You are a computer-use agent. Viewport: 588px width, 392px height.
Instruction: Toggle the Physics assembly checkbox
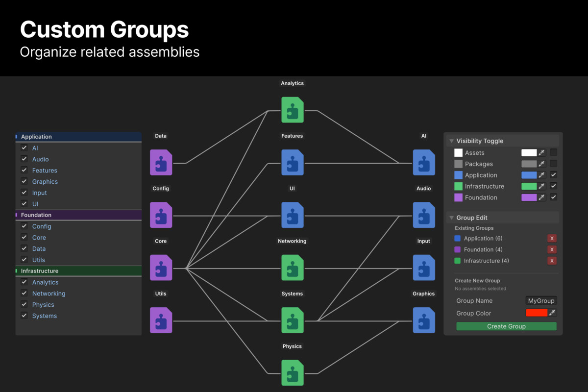tap(24, 304)
